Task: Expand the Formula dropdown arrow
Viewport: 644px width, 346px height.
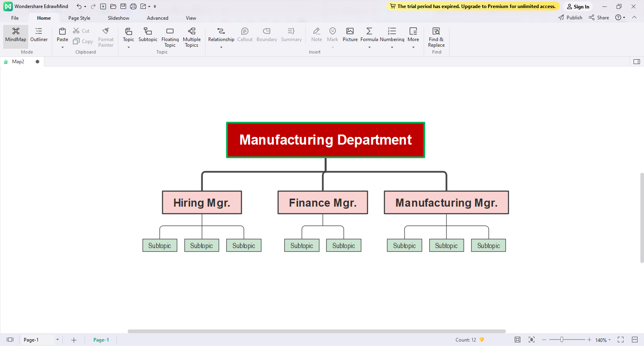Action: tap(369, 47)
